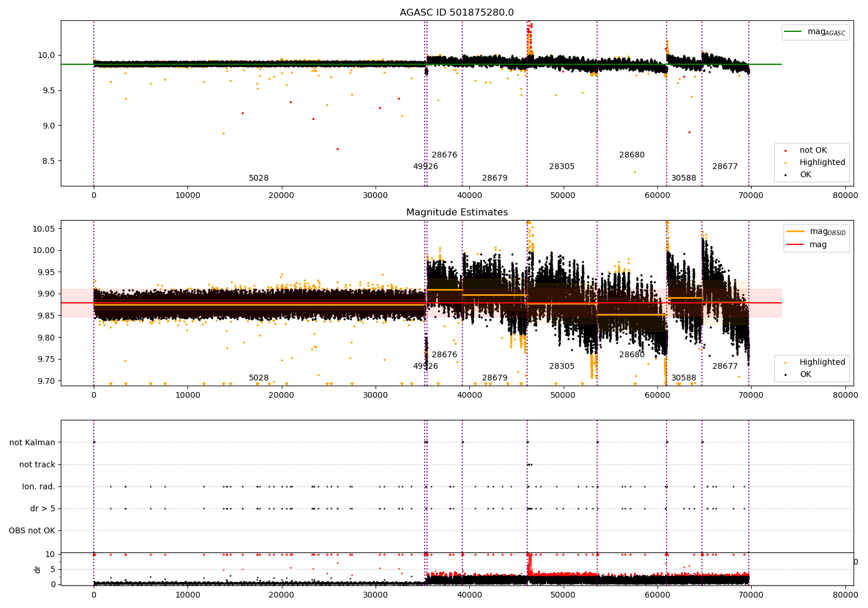Click y-tick 9.90 on Magnitude Estimates plot

(46, 294)
